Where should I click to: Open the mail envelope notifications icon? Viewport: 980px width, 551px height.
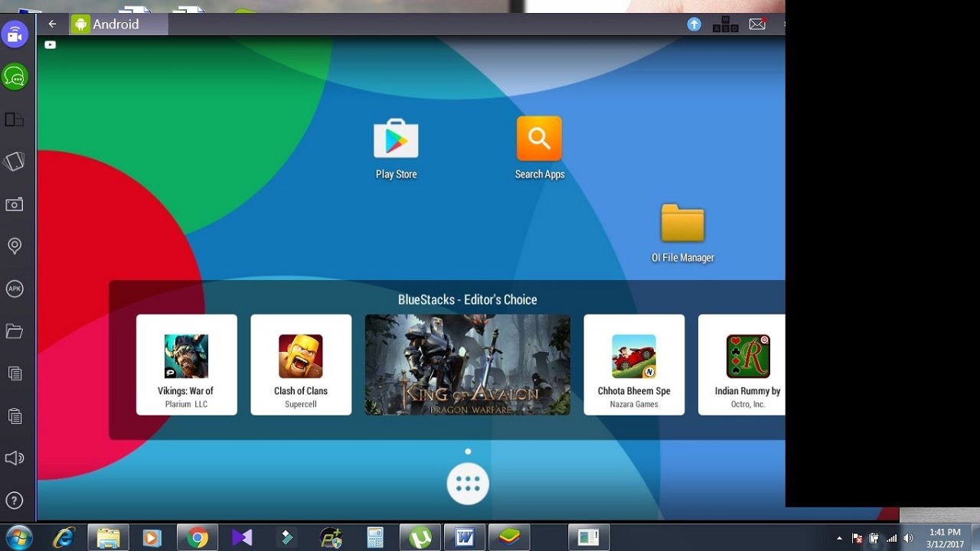757,24
